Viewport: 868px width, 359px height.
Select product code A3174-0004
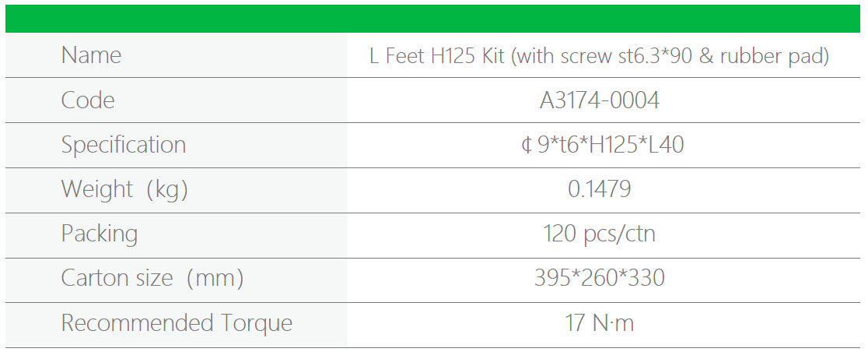point(600,100)
